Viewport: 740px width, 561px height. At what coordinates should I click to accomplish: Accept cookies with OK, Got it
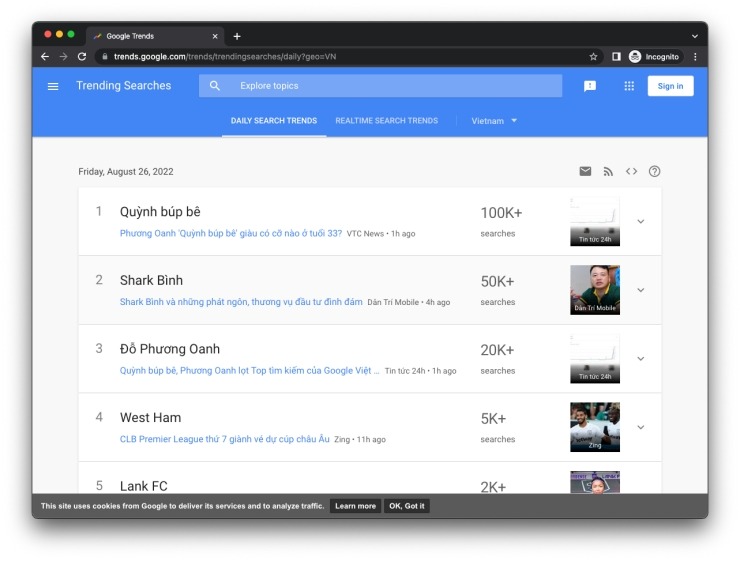coord(406,506)
